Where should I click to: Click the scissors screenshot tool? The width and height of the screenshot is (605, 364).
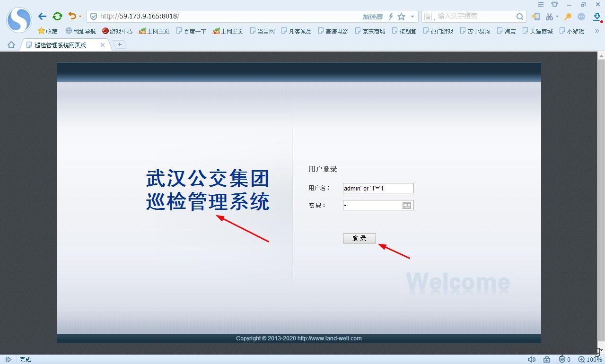point(549,17)
